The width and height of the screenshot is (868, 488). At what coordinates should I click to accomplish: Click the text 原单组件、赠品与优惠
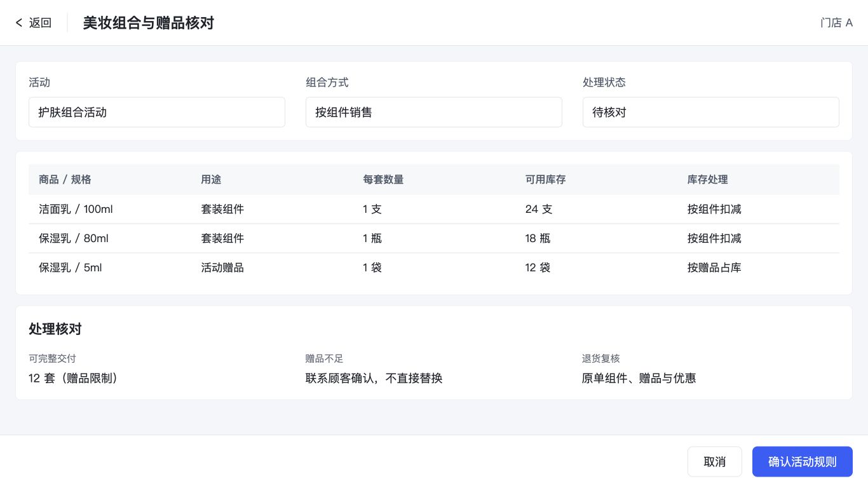tap(639, 378)
